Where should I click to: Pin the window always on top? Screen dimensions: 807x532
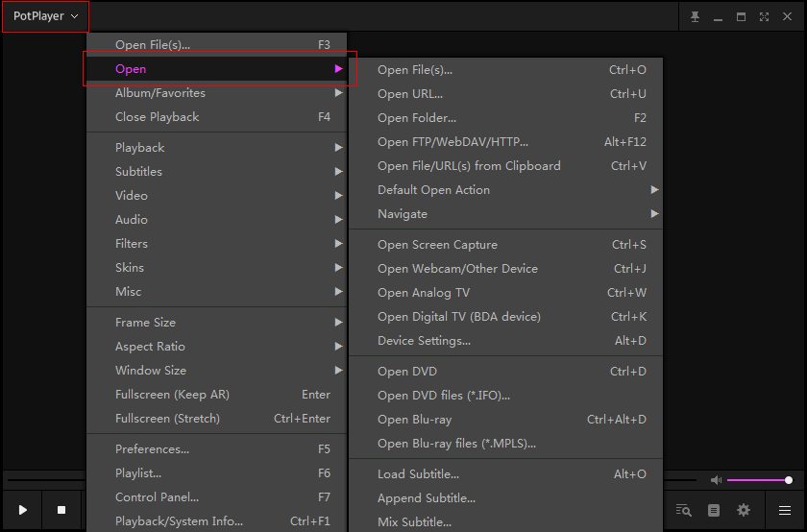pos(695,16)
